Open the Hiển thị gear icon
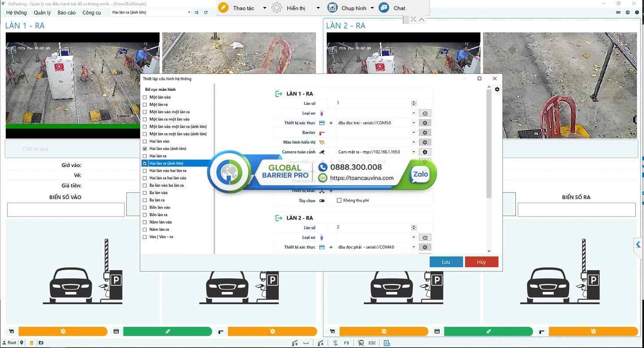Screen dimensions: 644x348 point(277,8)
